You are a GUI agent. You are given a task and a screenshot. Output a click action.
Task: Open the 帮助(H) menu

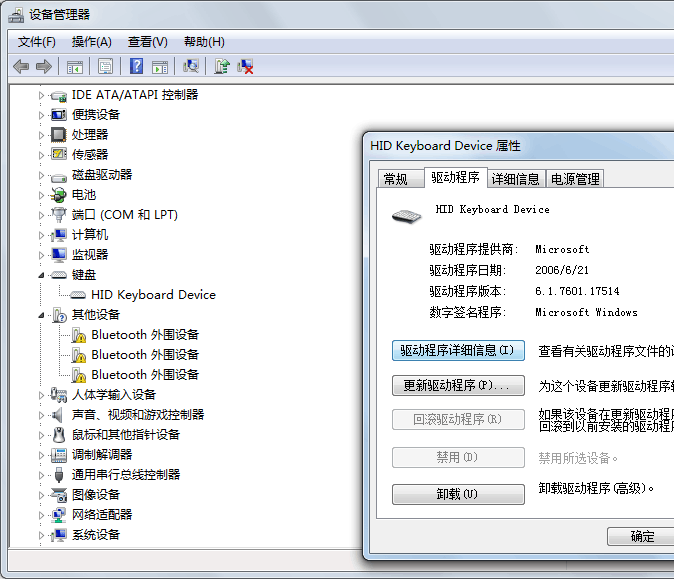(x=204, y=42)
